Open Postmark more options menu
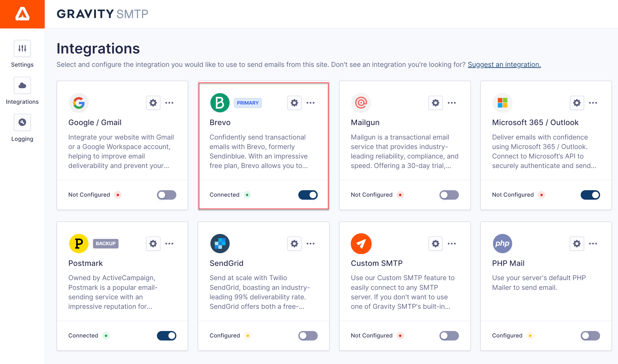 click(x=169, y=244)
